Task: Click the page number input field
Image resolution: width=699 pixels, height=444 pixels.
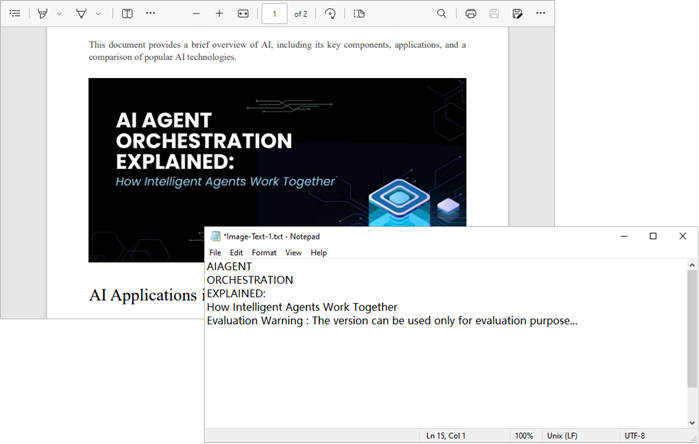Action: click(x=274, y=14)
